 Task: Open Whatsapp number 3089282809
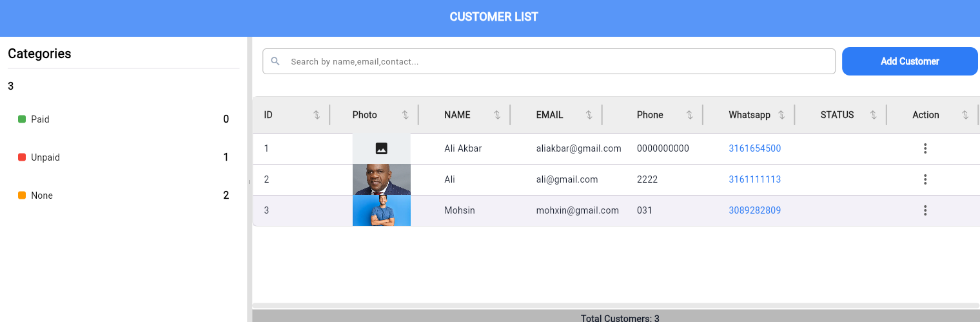point(754,210)
